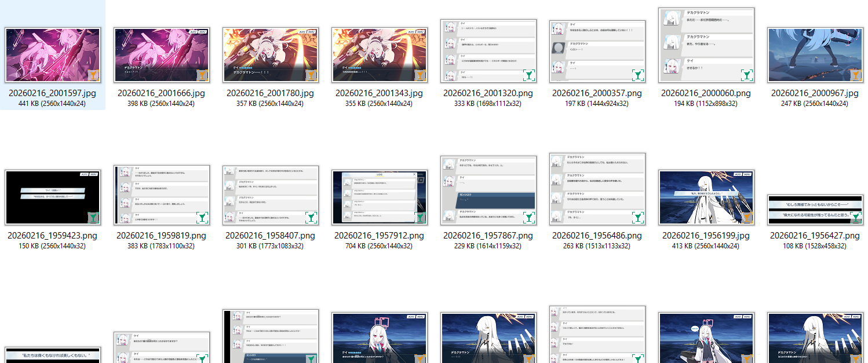This screenshot has height=363, width=868.
Task: Click the size label 704 KB (2560x1440x32)
Action: point(380,246)
